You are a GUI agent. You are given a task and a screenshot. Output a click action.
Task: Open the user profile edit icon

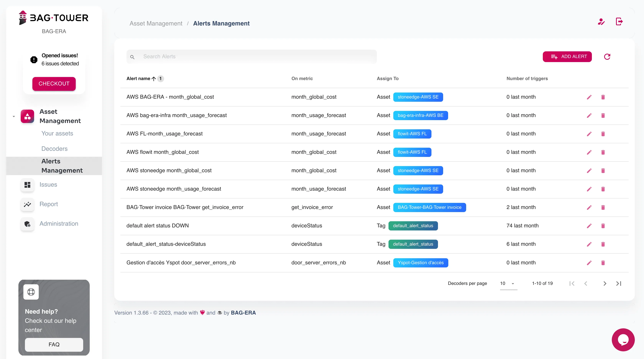[601, 22]
